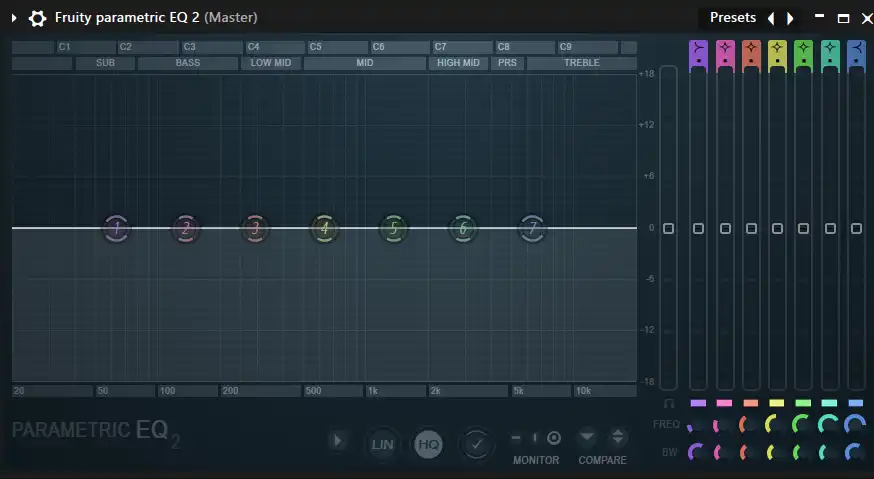This screenshot has height=479, width=874.
Task: Go to the next preset arrow
Action: (790, 18)
